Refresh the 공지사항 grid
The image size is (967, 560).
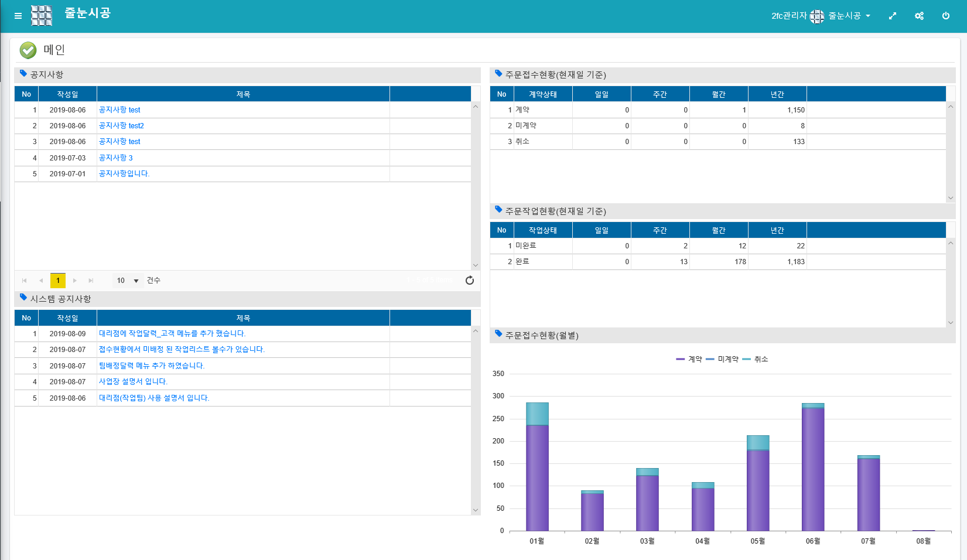469,281
